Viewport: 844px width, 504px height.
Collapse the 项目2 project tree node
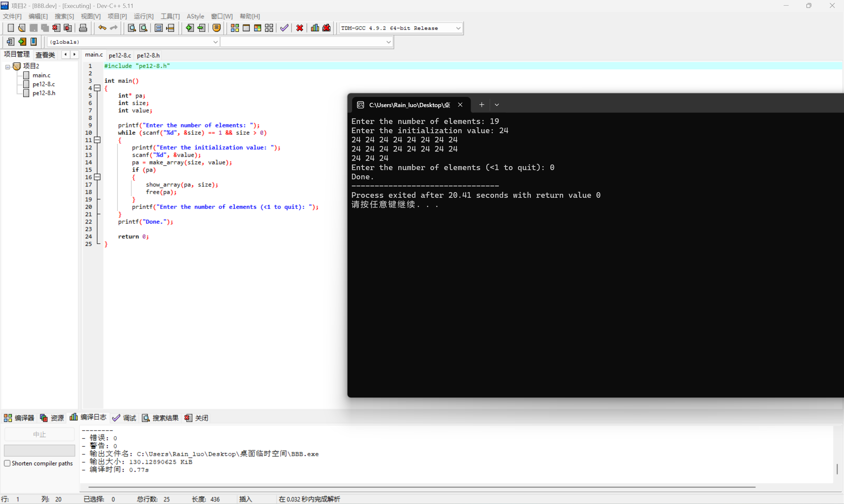(x=8, y=67)
